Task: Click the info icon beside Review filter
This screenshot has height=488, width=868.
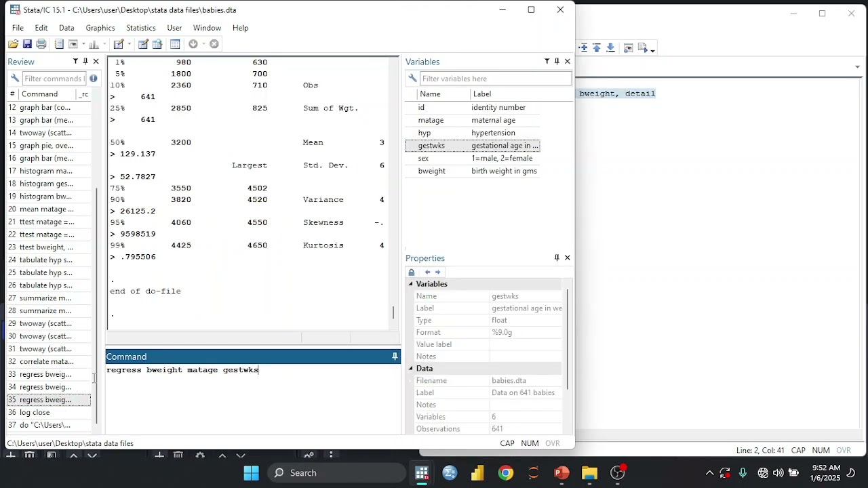Action: click(94, 79)
